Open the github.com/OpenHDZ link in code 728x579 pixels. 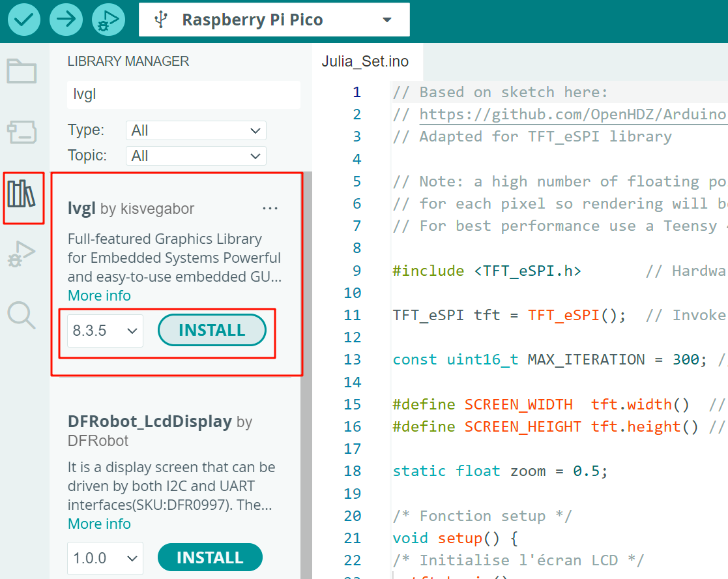pyautogui.click(x=574, y=114)
